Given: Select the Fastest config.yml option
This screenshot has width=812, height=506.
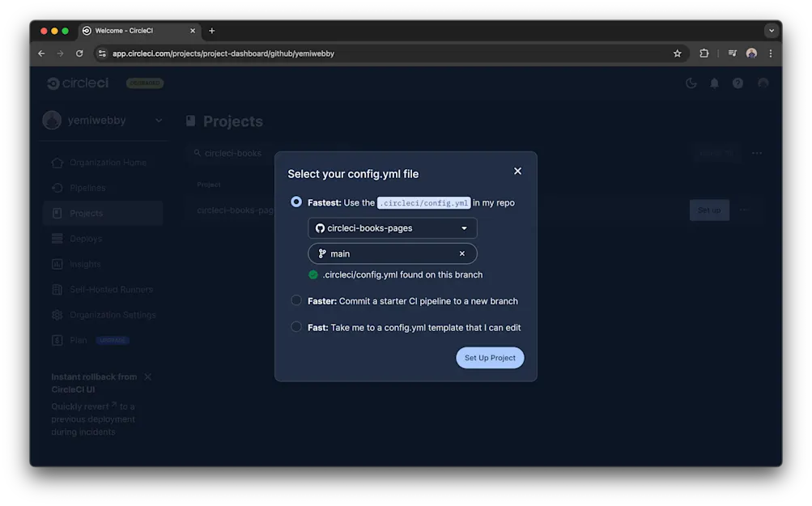Looking at the screenshot, I should click(x=296, y=202).
